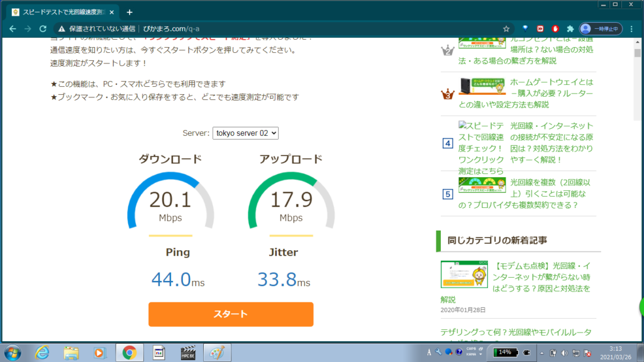The image size is (644, 362).
Task: Show hidden system tray icons
Action: [x=541, y=353]
